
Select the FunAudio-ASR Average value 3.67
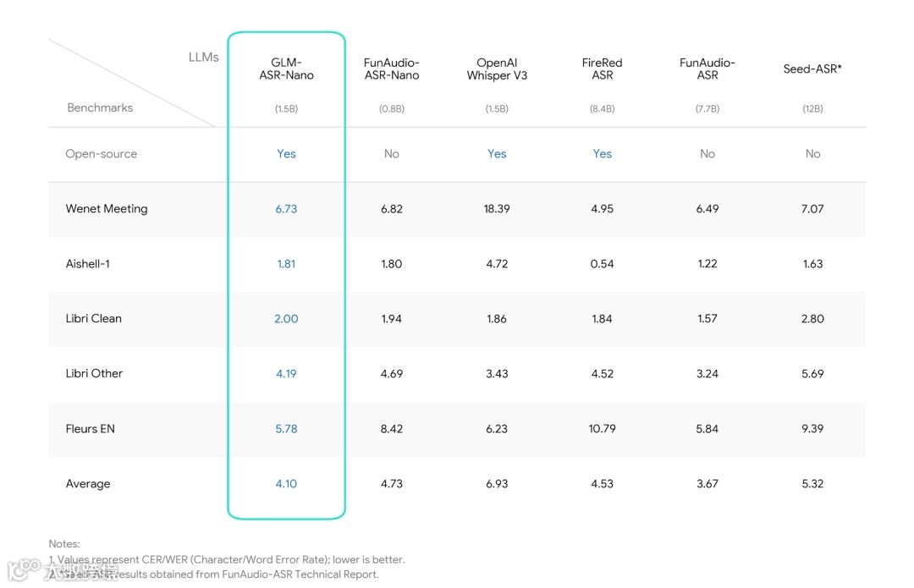tap(707, 484)
